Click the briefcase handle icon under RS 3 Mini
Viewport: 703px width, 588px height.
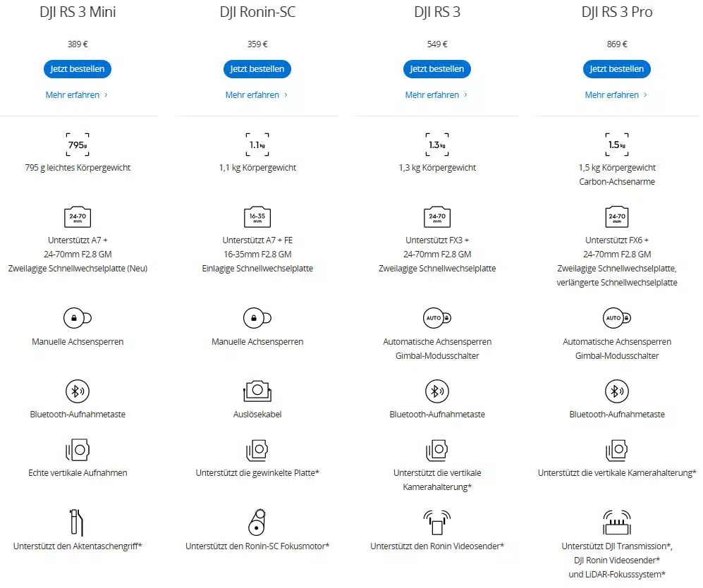pyautogui.click(x=77, y=522)
